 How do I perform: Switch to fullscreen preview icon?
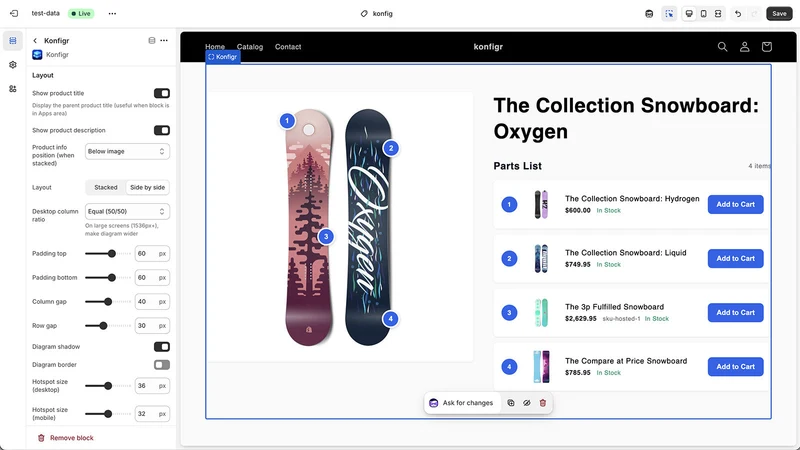pyautogui.click(x=718, y=14)
